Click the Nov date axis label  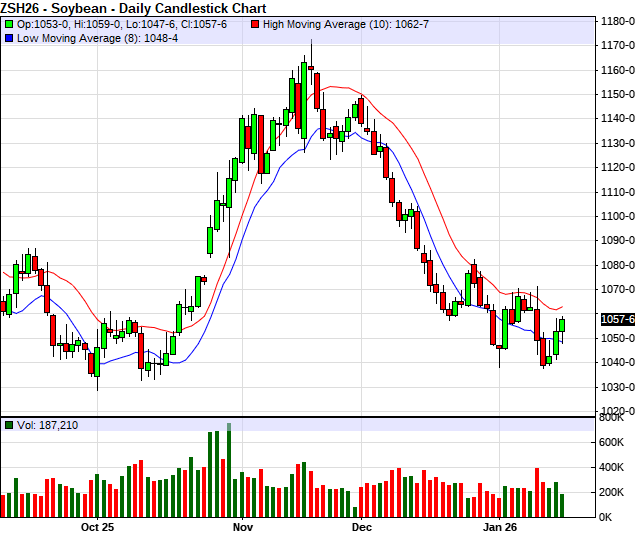(x=243, y=526)
